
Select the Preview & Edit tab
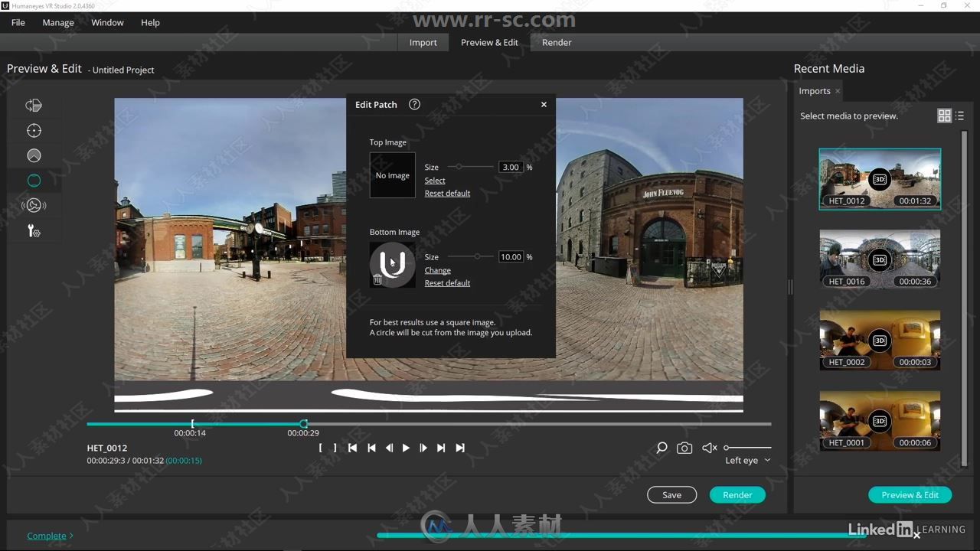(x=489, y=42)
